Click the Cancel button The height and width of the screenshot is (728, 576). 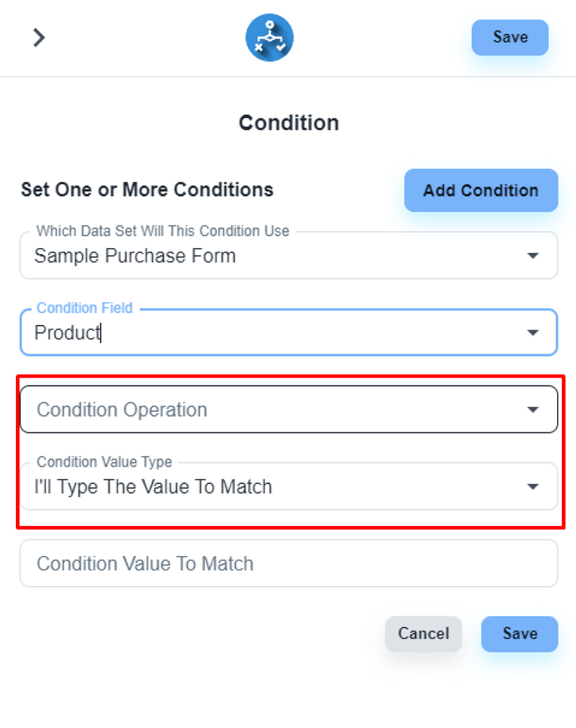pos(423,634)
